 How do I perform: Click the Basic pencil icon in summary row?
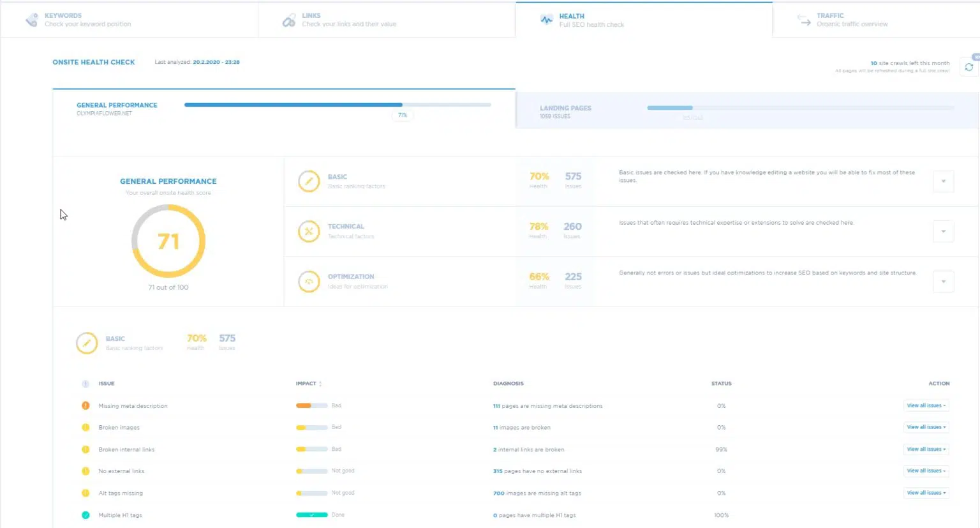[x=309, y=181]
